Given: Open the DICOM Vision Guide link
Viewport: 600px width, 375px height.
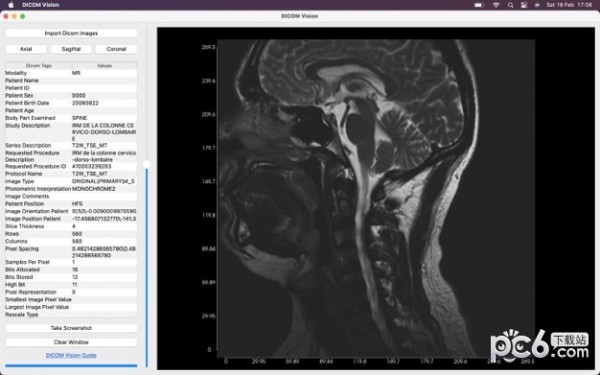Looking at the screenshot, I should (x=71, y=355).
